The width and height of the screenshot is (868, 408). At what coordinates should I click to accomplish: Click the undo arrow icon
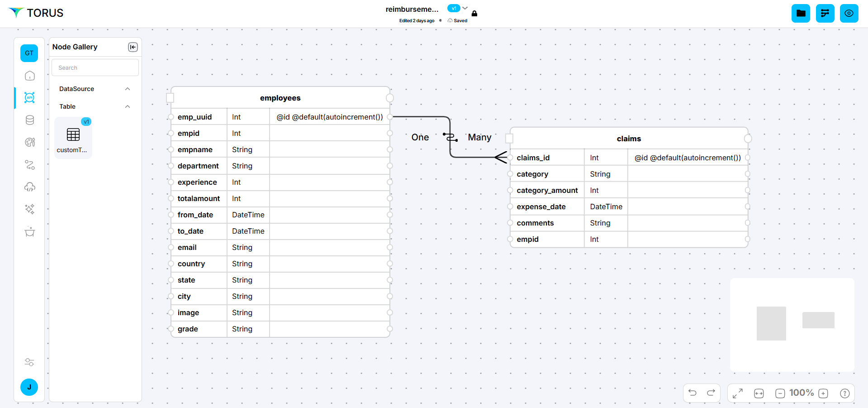692,393
